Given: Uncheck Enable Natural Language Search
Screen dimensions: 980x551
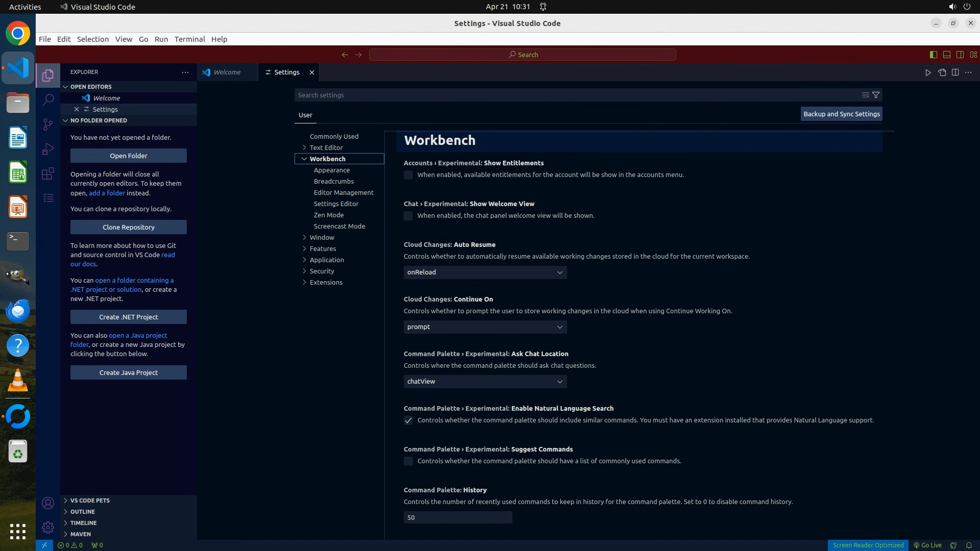Looking at the screenshot, I should [x=408, y=420].
